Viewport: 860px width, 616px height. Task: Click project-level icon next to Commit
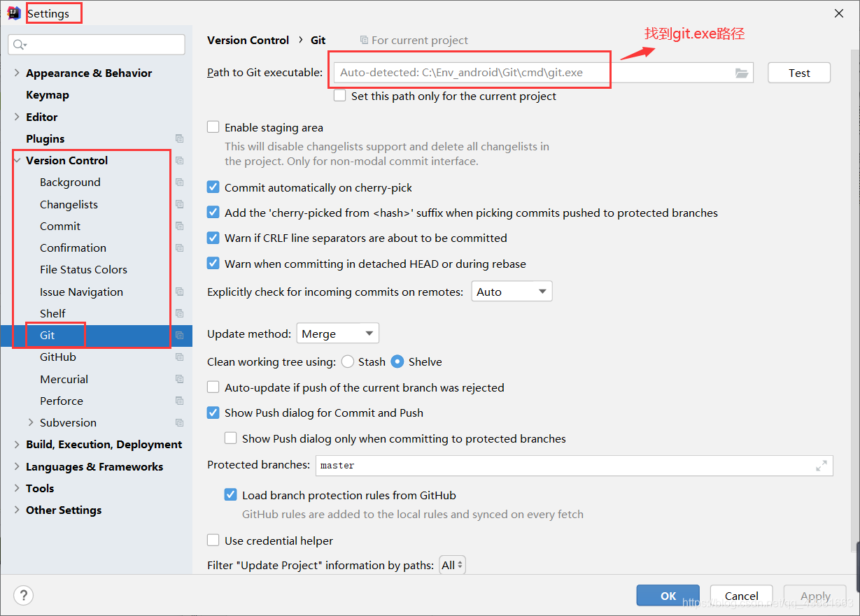[x=179, y=226]
